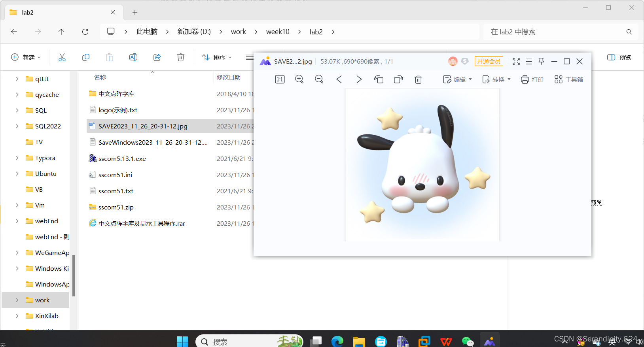Open the 编辑 edit dropdown in viewer
This screenshot has height=347, width=644.
tap(457, 79)
